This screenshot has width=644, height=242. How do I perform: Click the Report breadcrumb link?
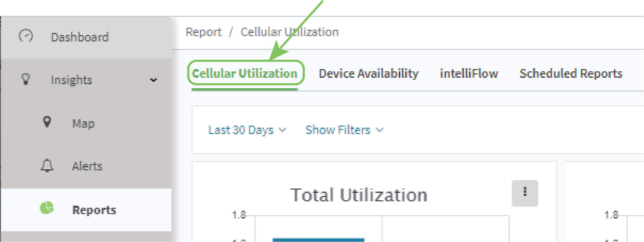[204, 32]
